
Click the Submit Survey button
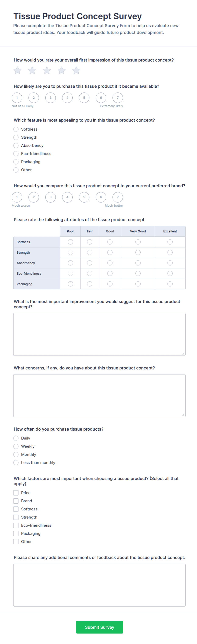pyautogui.click(x=100, y=627)
